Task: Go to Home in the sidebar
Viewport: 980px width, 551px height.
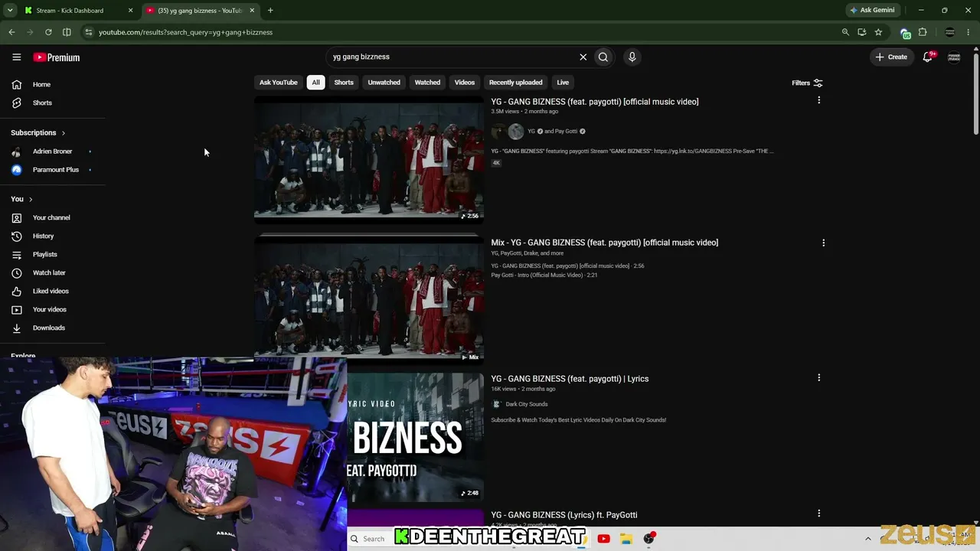Action: point(41,84)
